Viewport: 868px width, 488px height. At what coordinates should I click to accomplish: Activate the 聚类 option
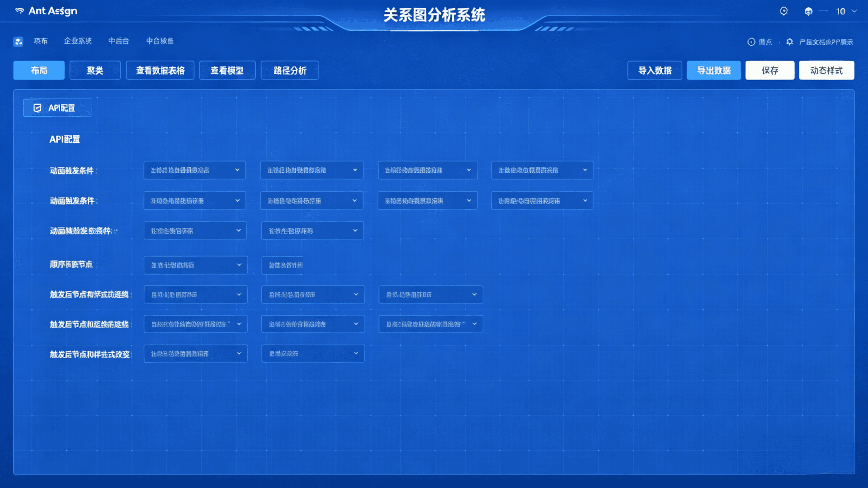click(x=94, y=70)
